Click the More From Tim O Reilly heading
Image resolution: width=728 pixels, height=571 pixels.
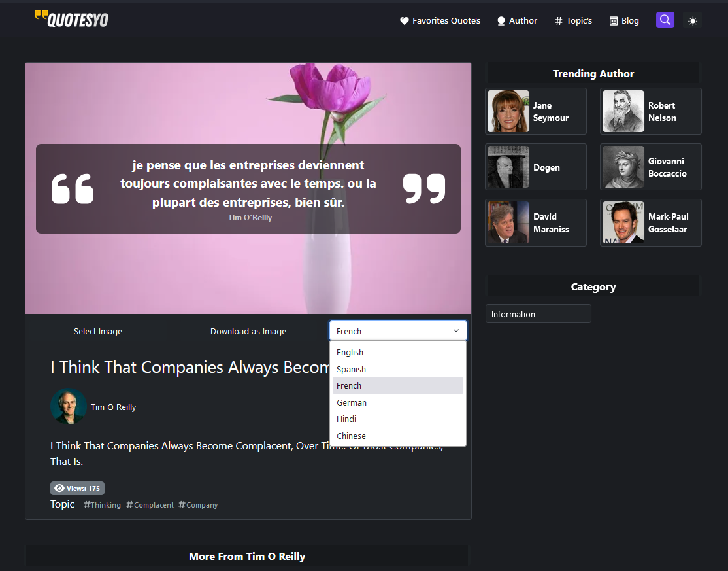[247, 556]
